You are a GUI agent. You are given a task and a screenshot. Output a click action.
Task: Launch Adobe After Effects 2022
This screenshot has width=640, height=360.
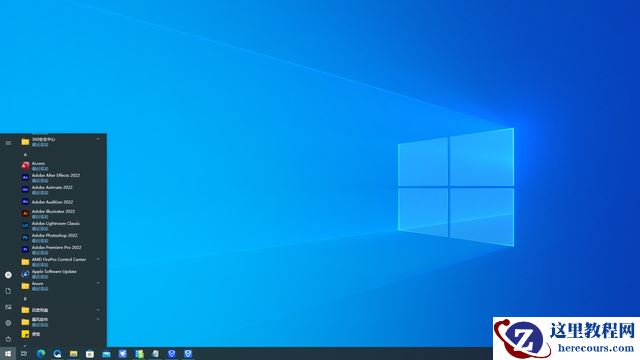61,178
